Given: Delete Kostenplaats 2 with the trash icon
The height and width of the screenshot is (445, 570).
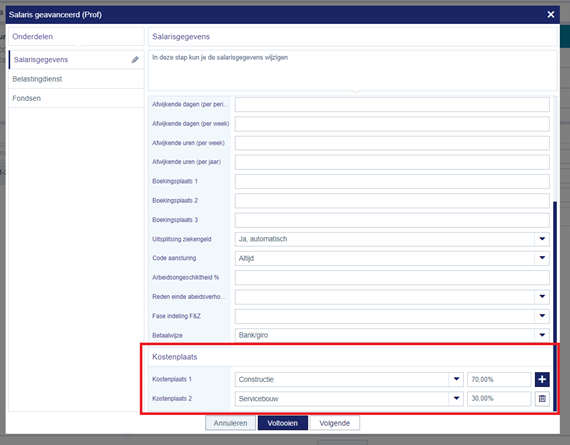Looking at the screenshot, I should click(542, 398).
